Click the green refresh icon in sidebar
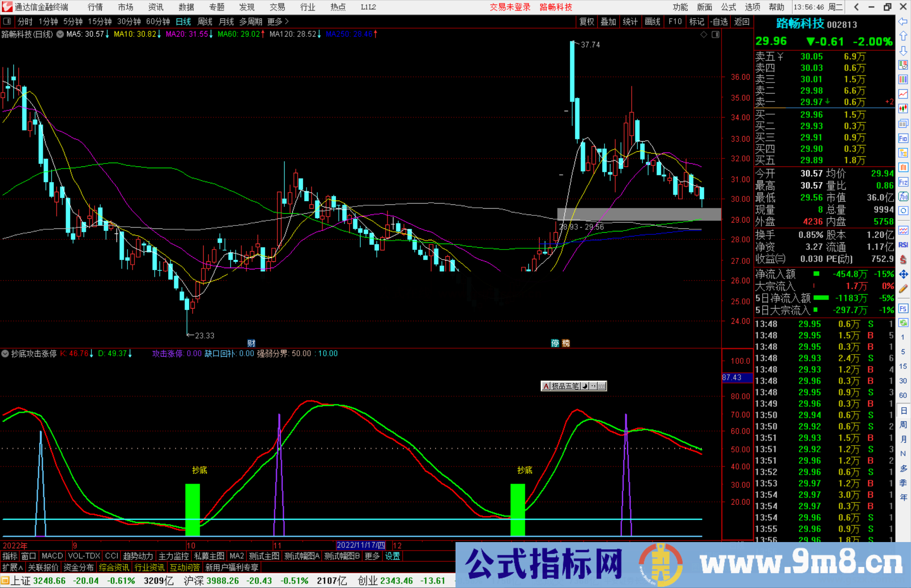 point(903,323)
